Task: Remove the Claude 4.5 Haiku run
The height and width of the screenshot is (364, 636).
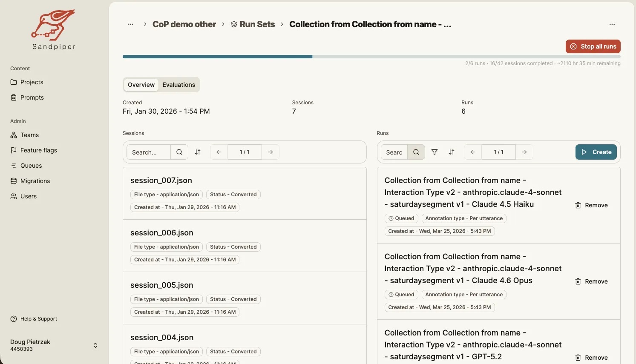Action: coord(591,205)
